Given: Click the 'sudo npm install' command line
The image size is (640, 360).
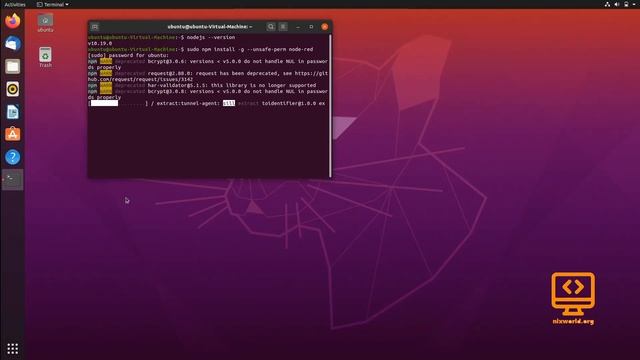Looking at the screenshot, I should [x=250, y=49].
